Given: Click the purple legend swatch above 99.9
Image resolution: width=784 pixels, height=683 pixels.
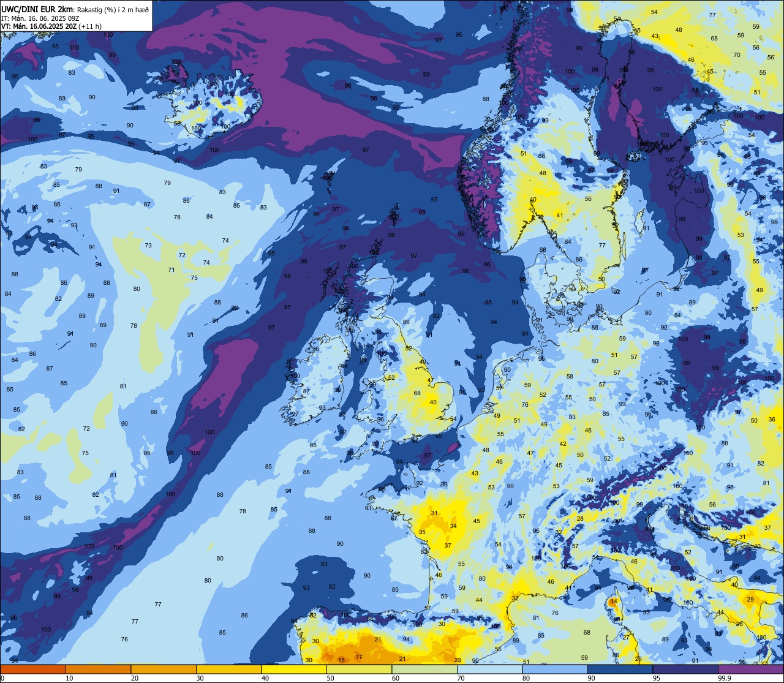Looking at the screenshot, I should pyautogui.click(x=750, y=669).
